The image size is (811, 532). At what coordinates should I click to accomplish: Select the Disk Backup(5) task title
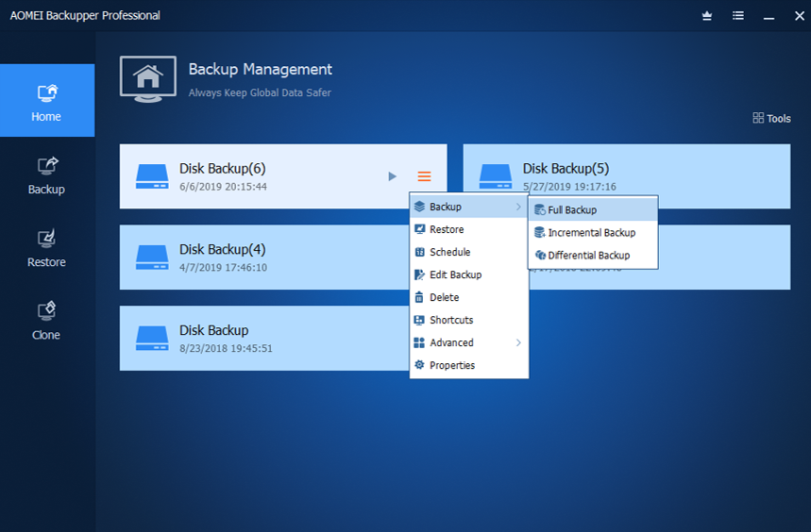click(x=566, y=169)
